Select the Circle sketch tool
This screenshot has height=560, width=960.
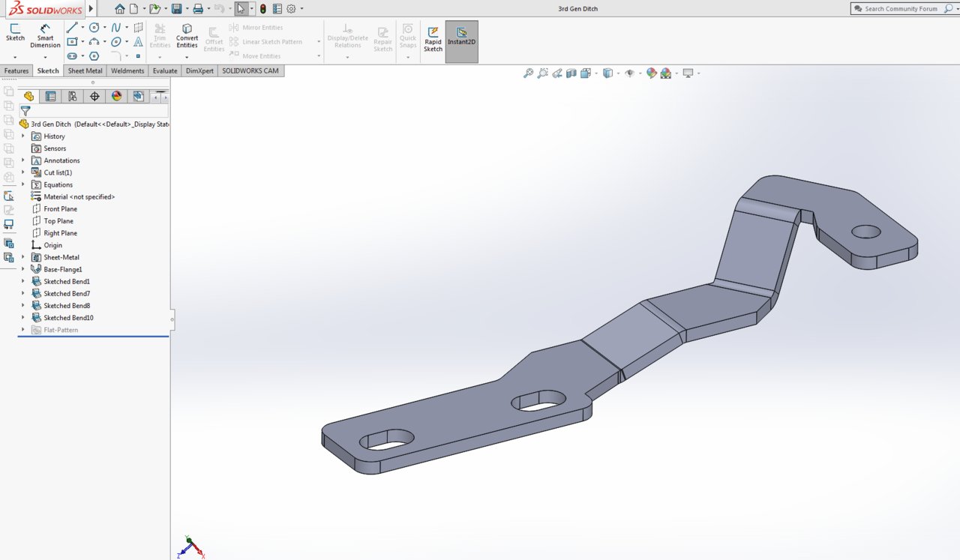[94, 28]
